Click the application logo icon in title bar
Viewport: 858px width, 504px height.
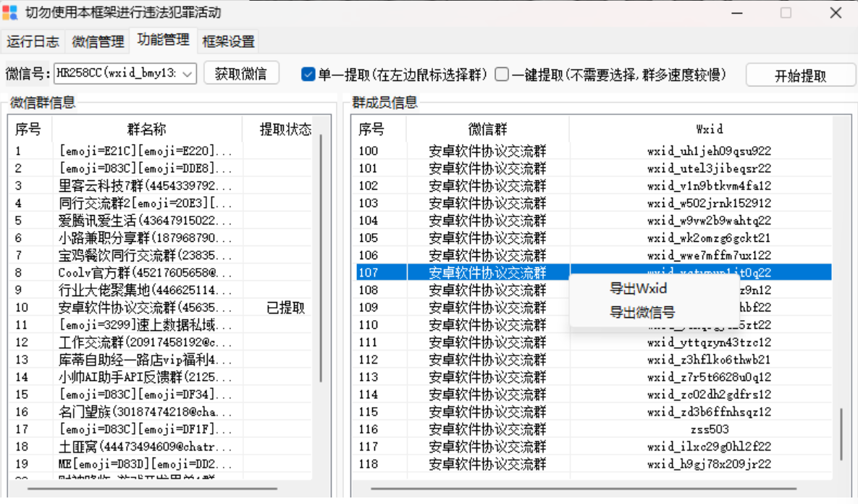click(11, 12)
